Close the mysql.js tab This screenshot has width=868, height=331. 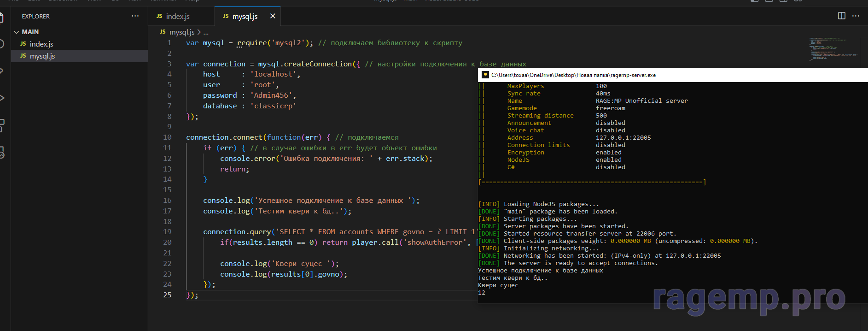point(273,16)
